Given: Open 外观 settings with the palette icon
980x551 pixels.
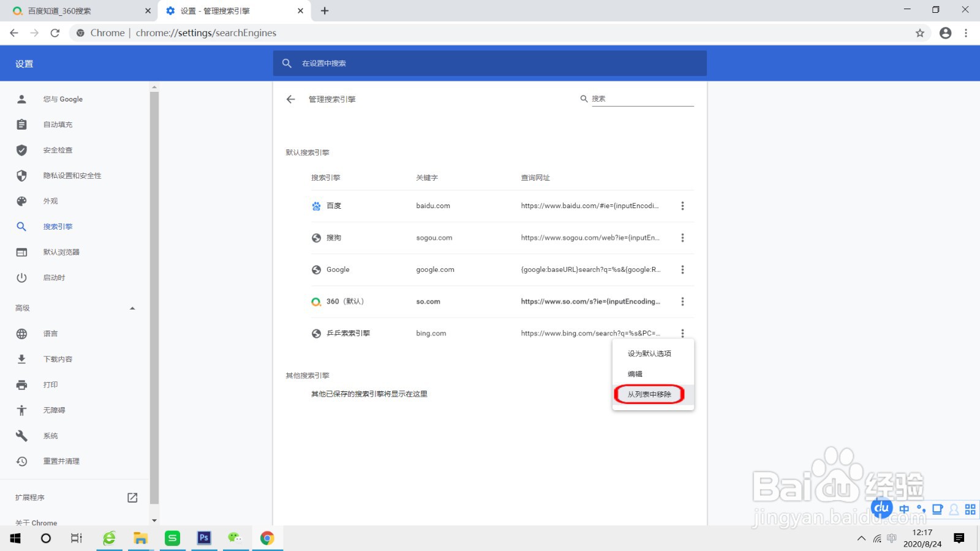Looking at the screenshot, I should [22, 201].
